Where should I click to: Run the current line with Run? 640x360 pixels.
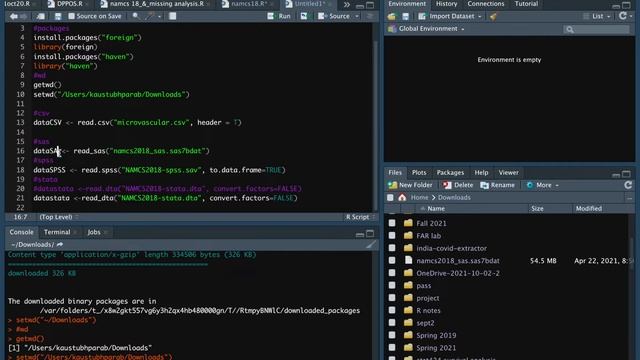279,16
